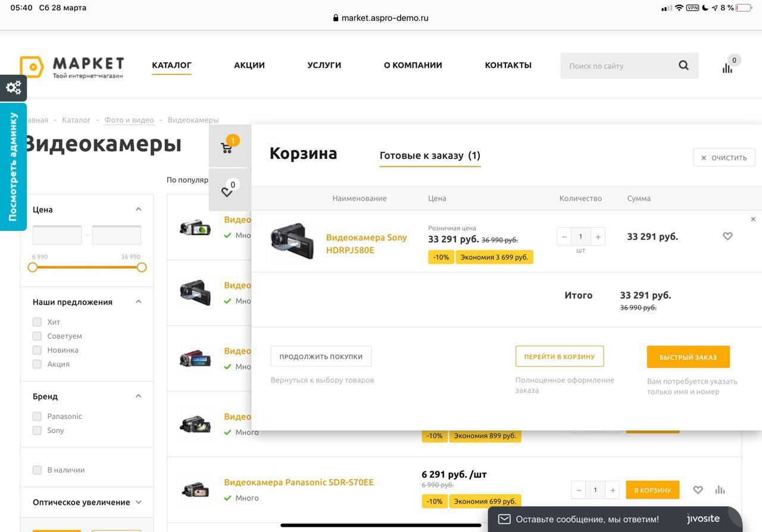762x532 pixels.
Task: Increase quantity of Sony HDRPJ580E in cart
Action: 598,237
